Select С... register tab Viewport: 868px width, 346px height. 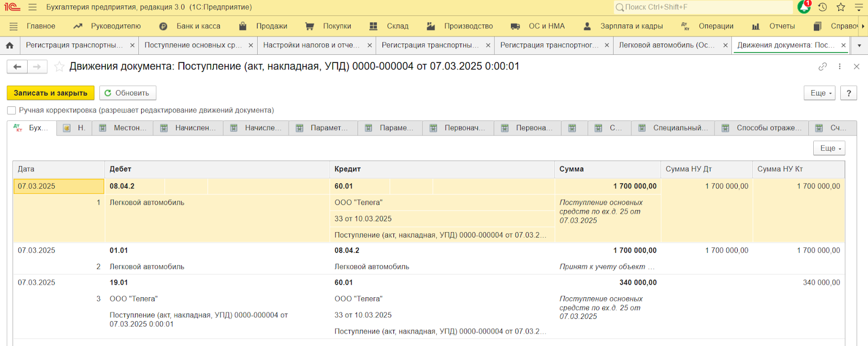click(610, 128)
